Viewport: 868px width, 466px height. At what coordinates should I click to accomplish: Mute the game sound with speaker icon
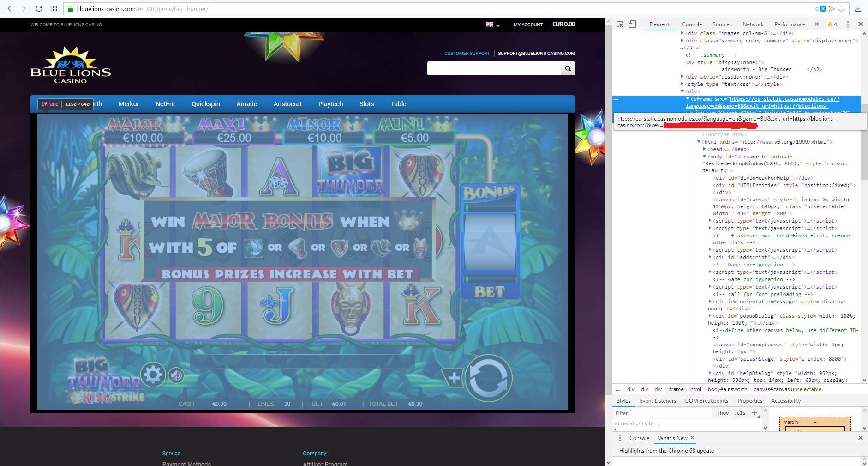tap(176, 375)
